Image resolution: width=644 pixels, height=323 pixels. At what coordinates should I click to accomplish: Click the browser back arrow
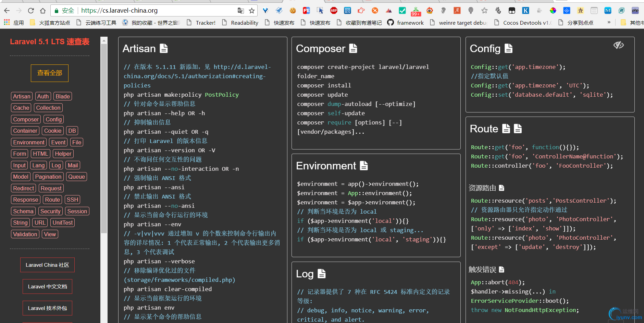(x=7, y=11)
